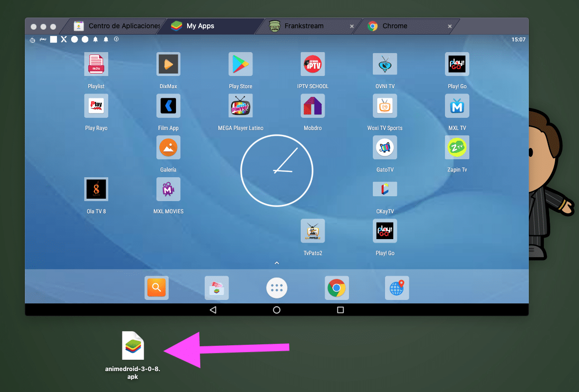Screen dimensions: 579x392
Task: Launch MXL TV
Action: (457, 106)
